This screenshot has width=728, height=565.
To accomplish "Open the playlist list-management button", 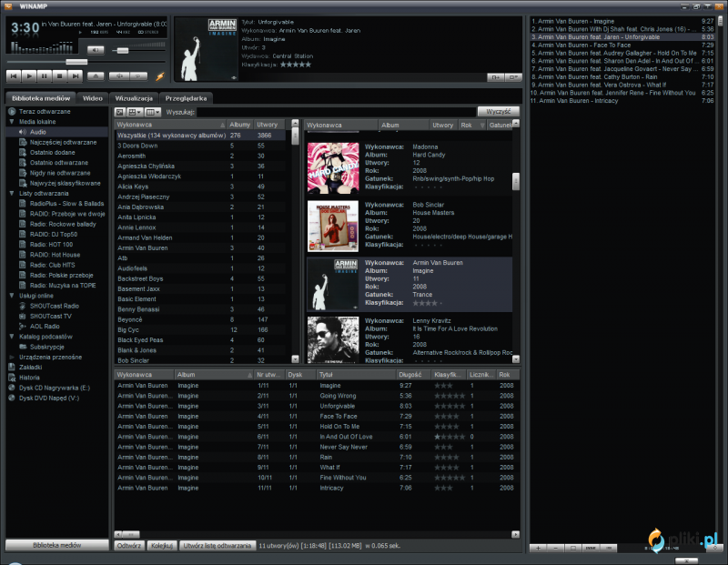I will point(609,548).
